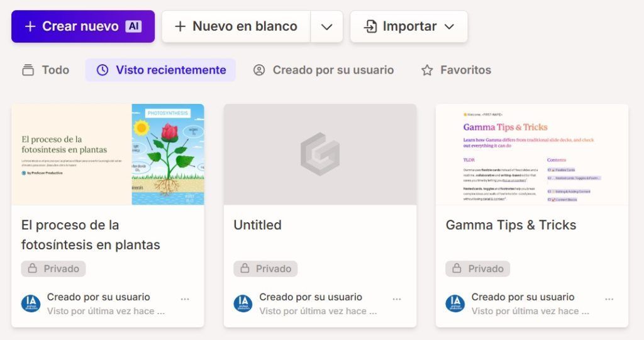The height and width of the screenshot is (340, 644).
Task: Click the star icon beside Favoritos
Action: click(x=427, y=71)
